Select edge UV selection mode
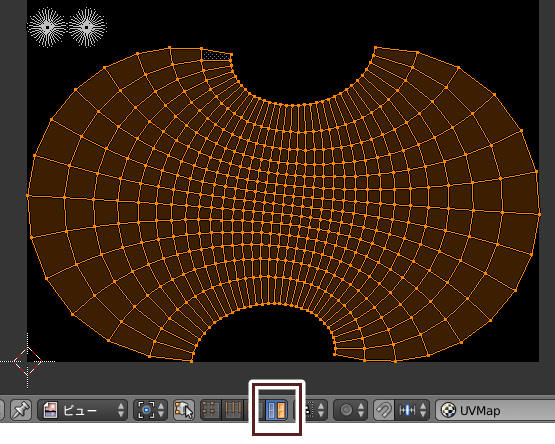This screenshot has height=444, width=555. pyautogui.click(x=232, y=410)
